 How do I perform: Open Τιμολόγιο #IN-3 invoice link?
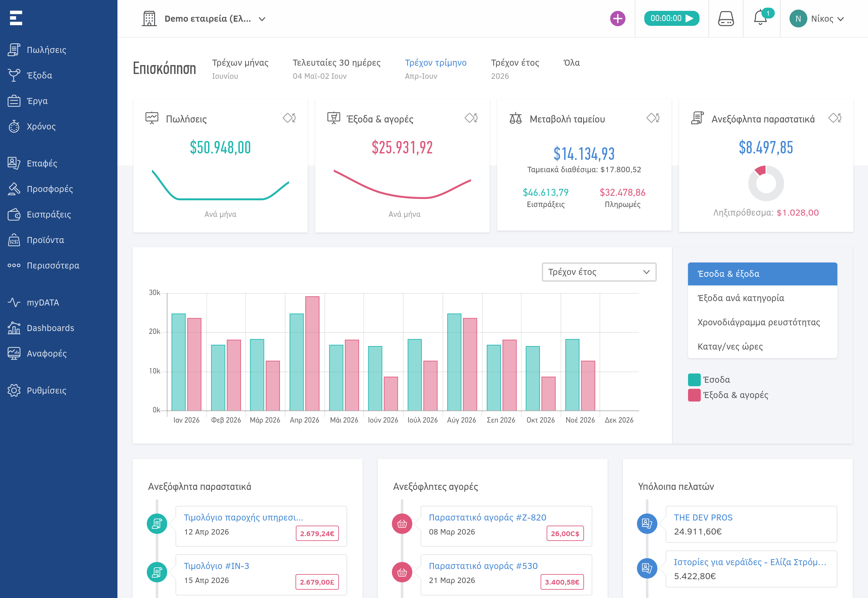[216, 566]
